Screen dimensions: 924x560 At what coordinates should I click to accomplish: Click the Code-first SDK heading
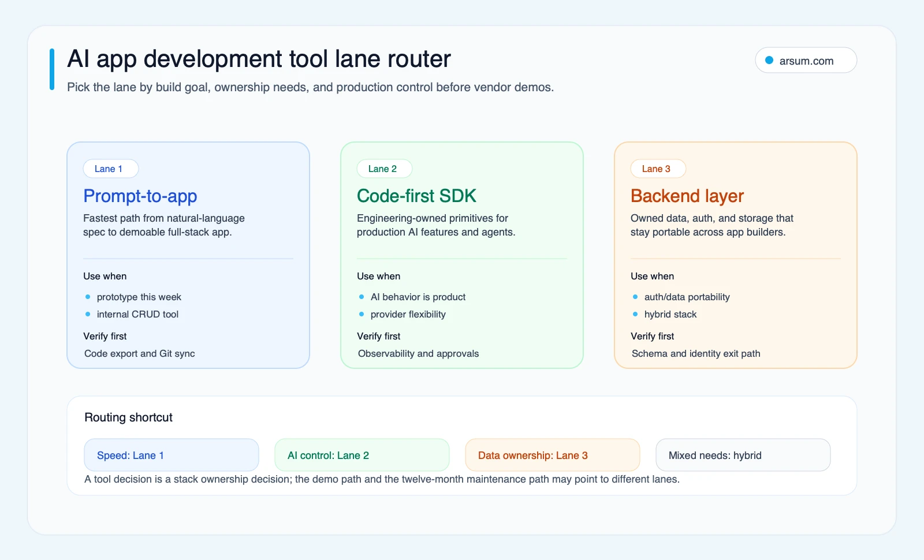click(x=416, y=196)
